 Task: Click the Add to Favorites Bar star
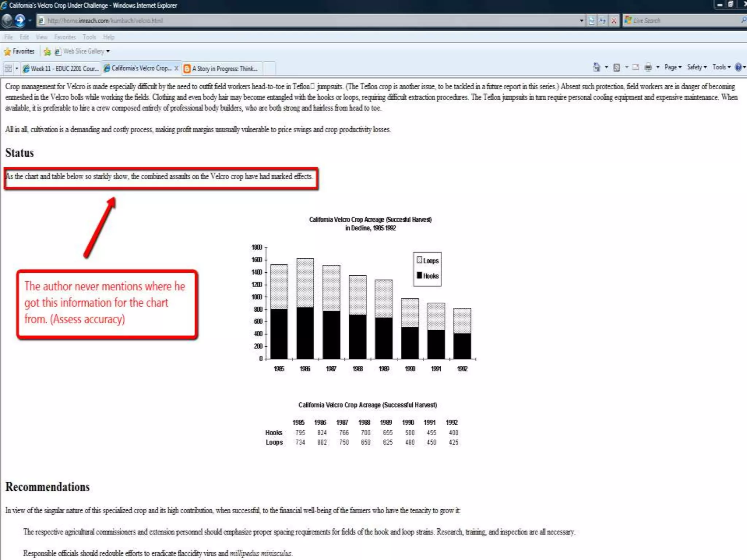tap(47, 52)
